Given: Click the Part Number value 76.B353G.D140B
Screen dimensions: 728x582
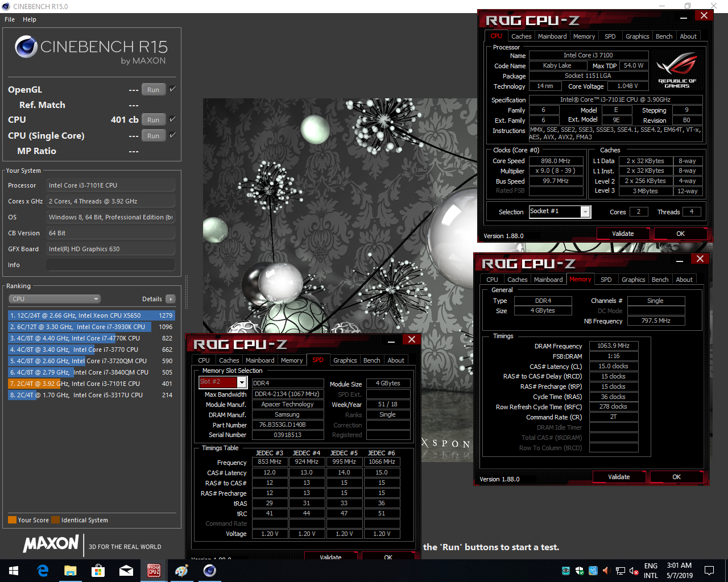Looking at the screenshot, I should pos(288,425).
